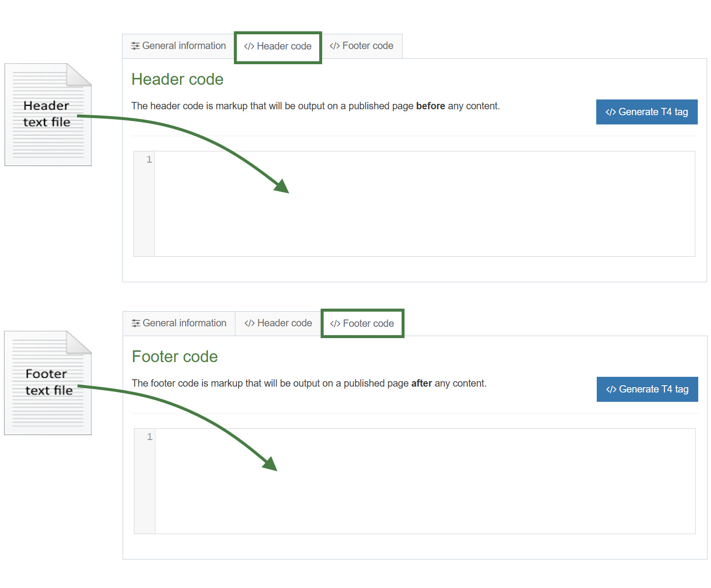This screenshot has height=588, width=711.
Task: Click the code icon on Footer code tab
Action: pyautogui.click(x=336, y=323)
